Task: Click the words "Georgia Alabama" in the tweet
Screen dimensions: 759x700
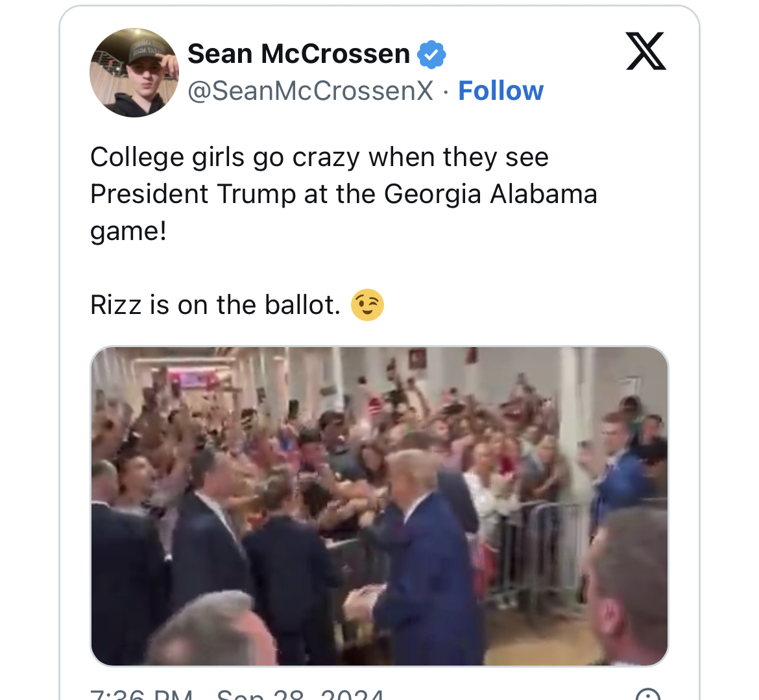Action: pyautogui.click(x=490, y=195)
